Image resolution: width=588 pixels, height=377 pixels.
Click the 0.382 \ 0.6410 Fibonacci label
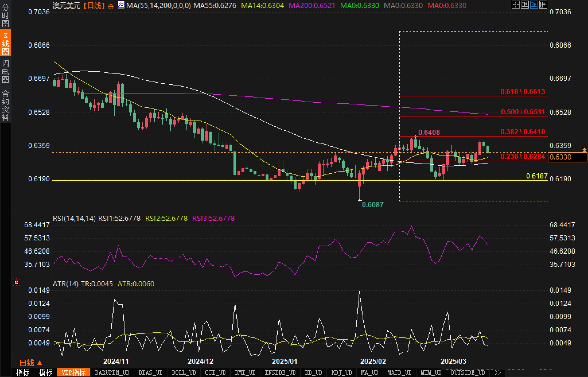coord(523,132)
